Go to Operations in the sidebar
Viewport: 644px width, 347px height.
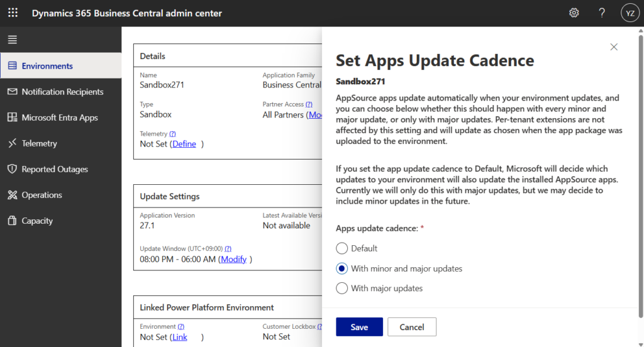42,195
